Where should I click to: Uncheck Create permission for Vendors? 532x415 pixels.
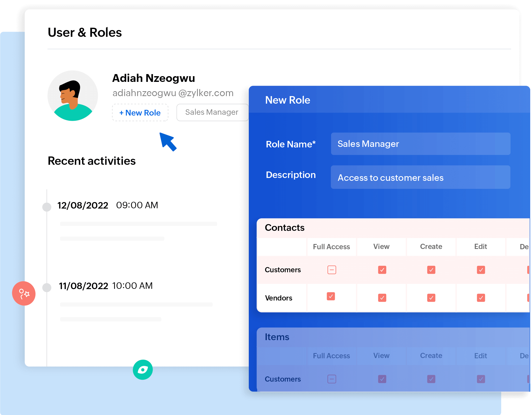(431, 298)
